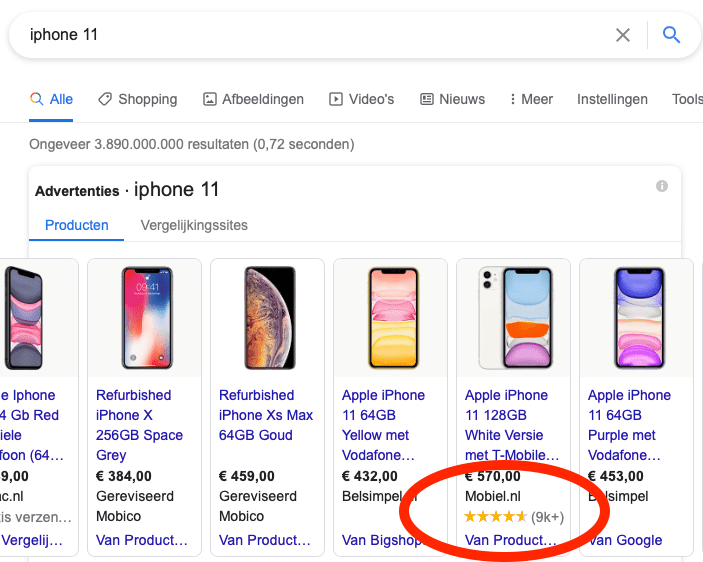
Task: Open the Nieuws tab
Action: [452, 99]
